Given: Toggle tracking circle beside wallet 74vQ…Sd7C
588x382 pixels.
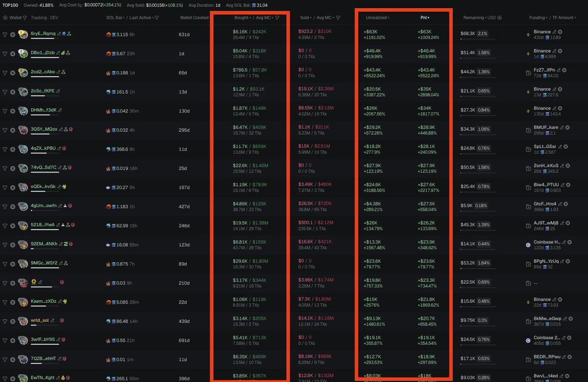Looking at the screenshot, I should pos(12,167).
